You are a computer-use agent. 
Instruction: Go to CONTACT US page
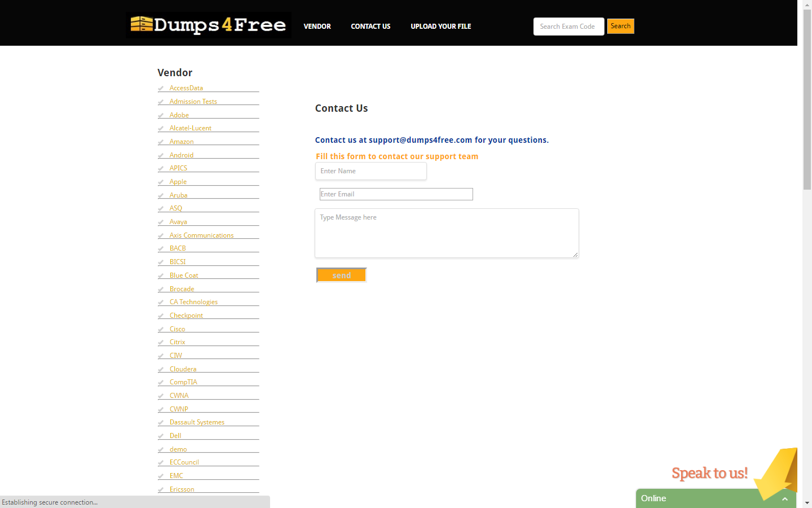[x=370, y=27]
